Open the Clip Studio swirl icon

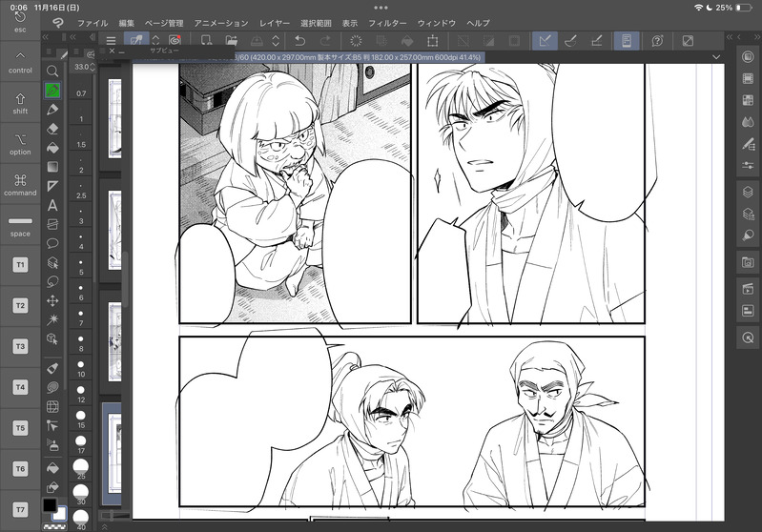click(175, 41)
